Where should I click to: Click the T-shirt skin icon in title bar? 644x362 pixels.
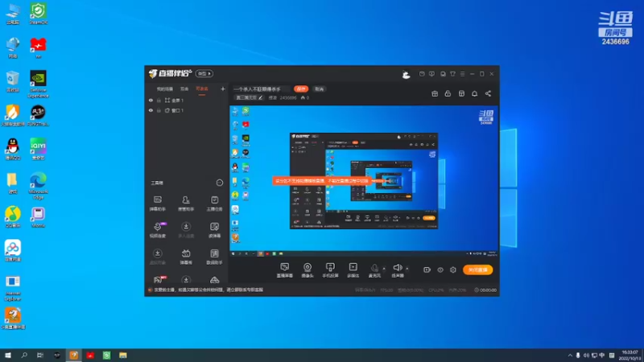coord(452,74)
